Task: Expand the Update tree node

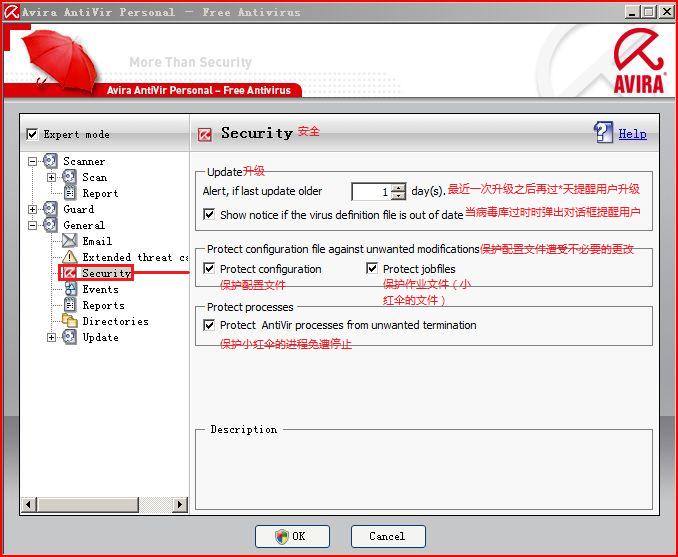Action: [51, 337]
